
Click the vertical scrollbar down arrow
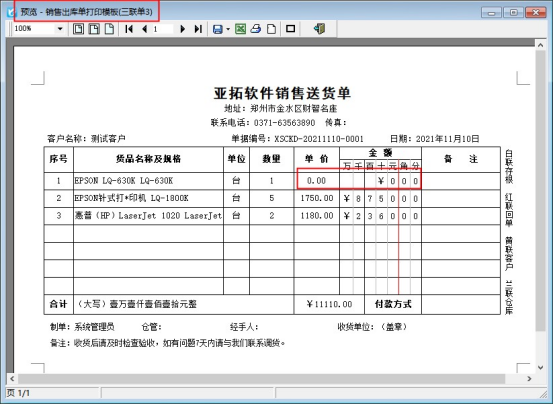540,368
